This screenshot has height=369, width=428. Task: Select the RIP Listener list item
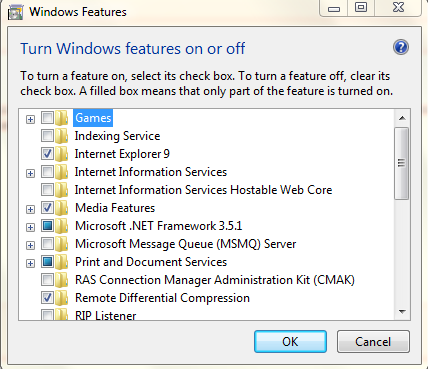tap(106, 315)
